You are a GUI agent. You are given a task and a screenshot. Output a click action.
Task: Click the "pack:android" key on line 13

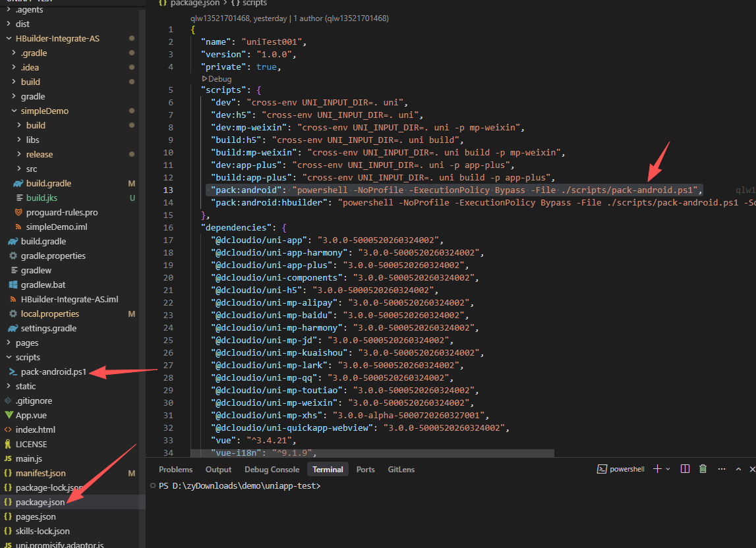pos(246,190)
